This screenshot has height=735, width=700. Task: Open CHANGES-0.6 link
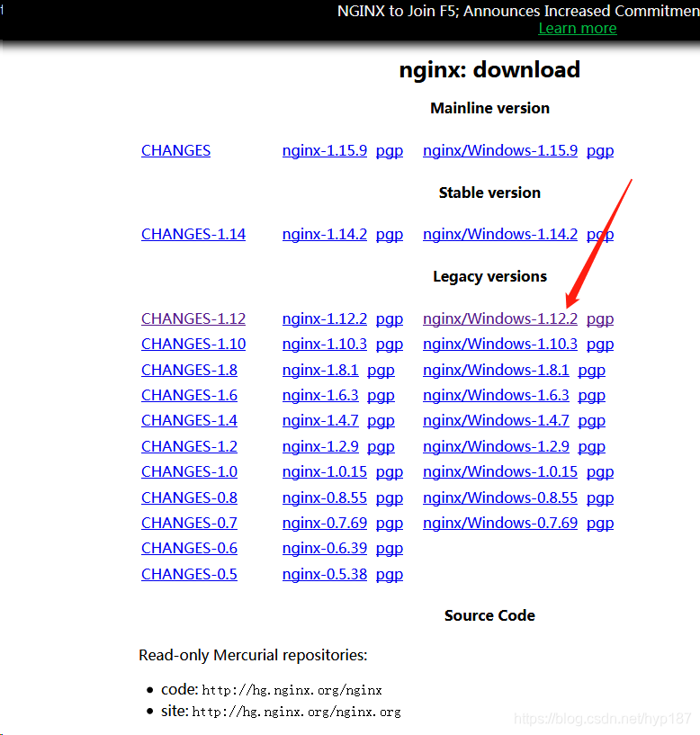(x=189, y=548)
